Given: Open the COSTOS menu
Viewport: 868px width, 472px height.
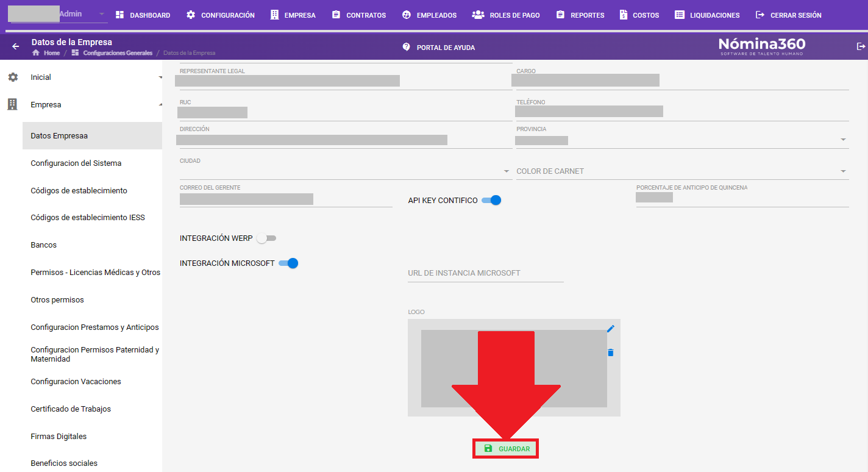Looking at the screenshot, I should pos(639,15).
